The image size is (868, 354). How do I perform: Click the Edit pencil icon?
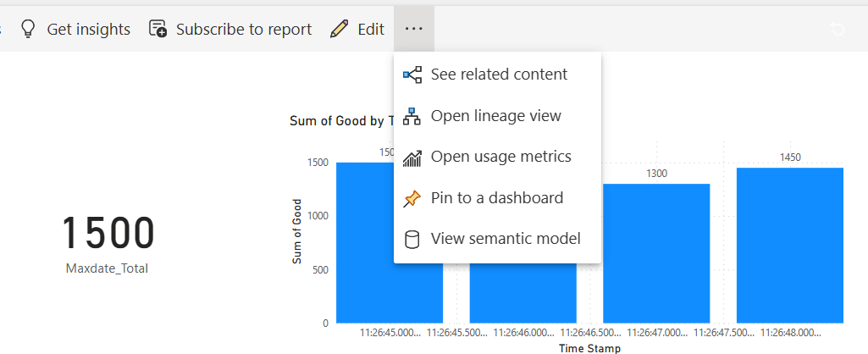(x=339, y=29)
